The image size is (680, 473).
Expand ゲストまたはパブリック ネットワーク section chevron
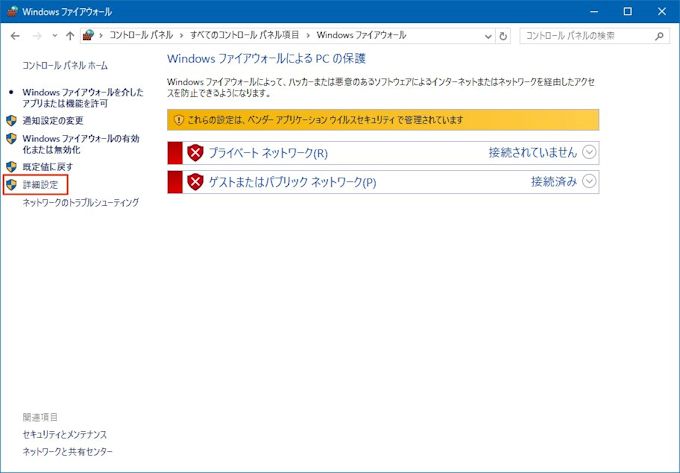point(589,181)
